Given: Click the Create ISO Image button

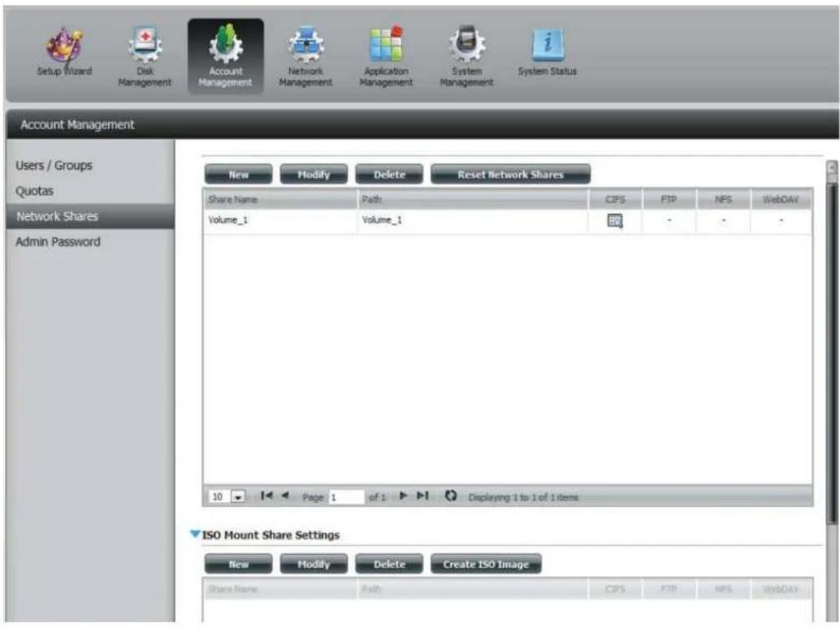Looking at the screenshot, I should tap(485, 565).
